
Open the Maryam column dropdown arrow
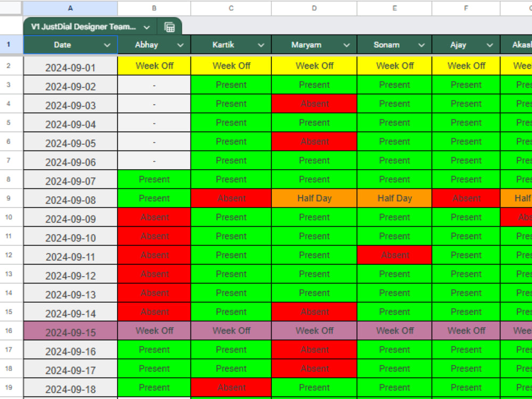(x=346, y=45)
